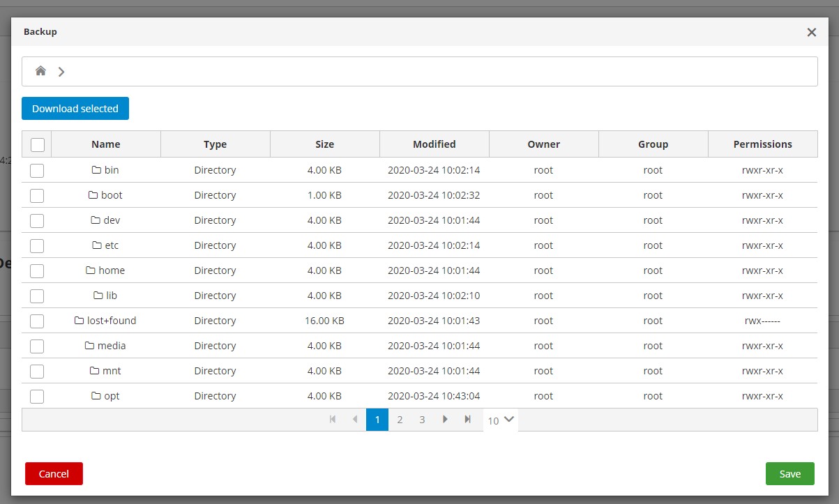Switch to page 2
The width and height of the screenshot is (839, 504).
click(400, 420)
